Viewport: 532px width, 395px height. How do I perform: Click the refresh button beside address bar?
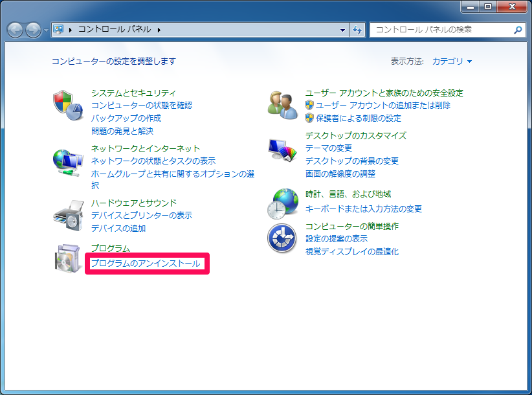pyautogui.click(x=357, y=30)
